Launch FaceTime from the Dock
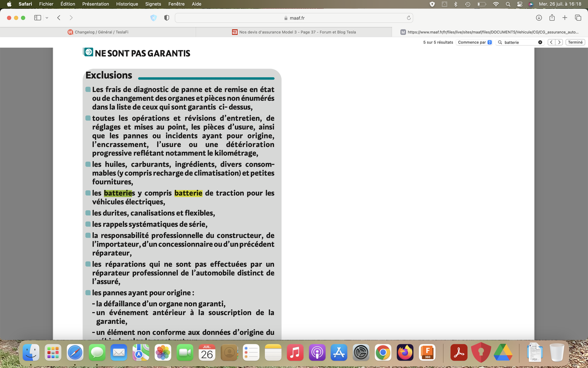This screenshot has height=368, width=588. click(x=185, y=353)
